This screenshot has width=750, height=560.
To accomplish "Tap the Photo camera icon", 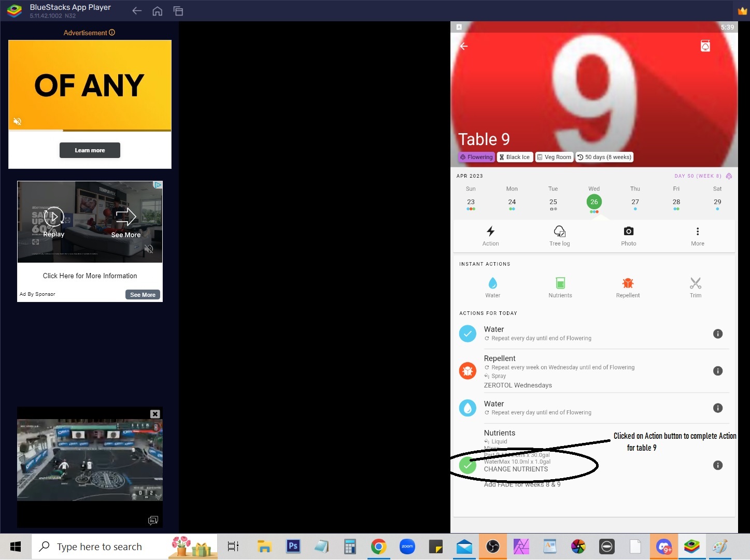I will click(x=628, y=232).
